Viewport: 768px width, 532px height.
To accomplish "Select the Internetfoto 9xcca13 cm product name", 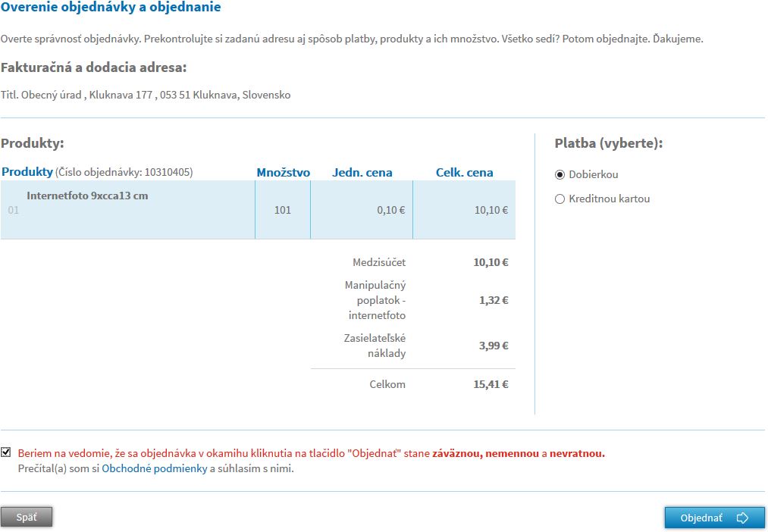I will 87,196.
